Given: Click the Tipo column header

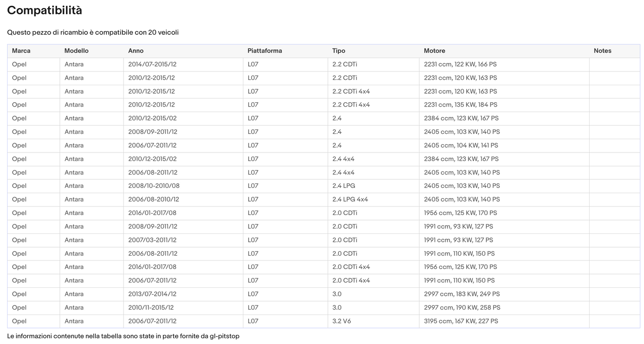Looking at the screenshot, I should pos(339,51).
